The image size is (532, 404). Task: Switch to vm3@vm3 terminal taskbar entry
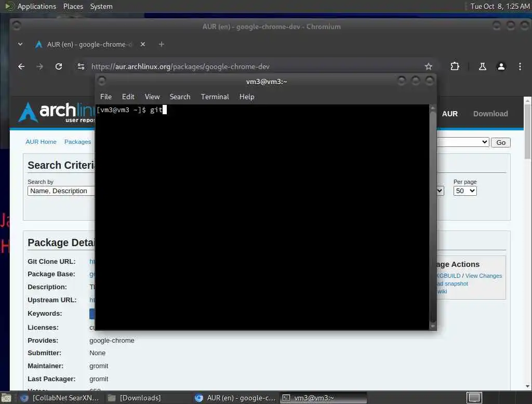point(323,398)
